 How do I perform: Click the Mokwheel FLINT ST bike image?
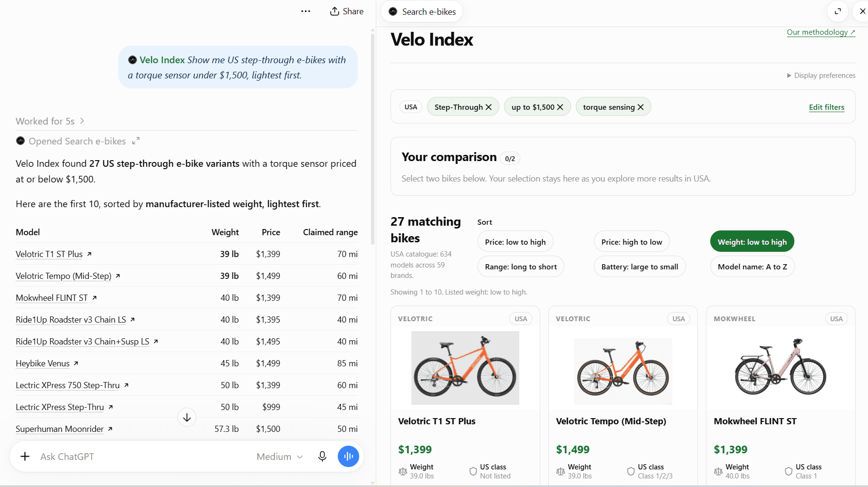pos(781,368)
